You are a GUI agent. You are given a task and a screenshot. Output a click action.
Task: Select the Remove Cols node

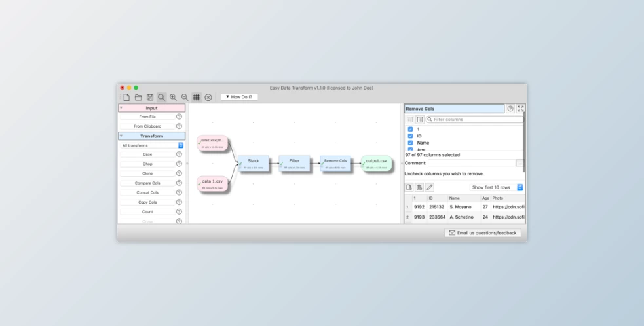[x=335, y=164]
